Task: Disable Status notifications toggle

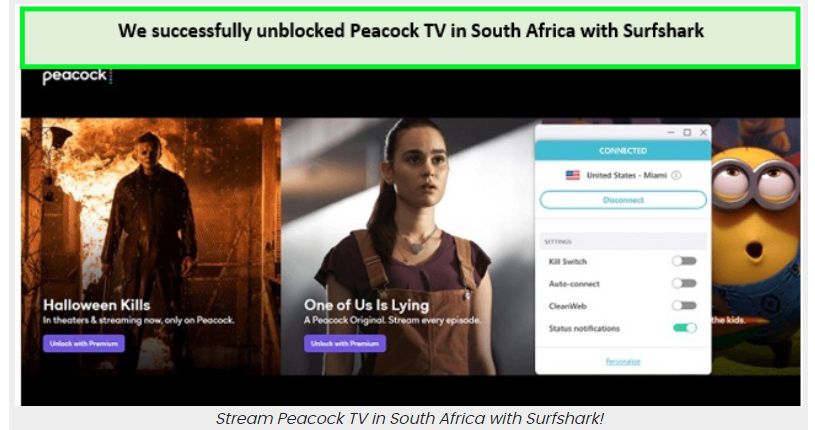Action: (x=684, y=328)
